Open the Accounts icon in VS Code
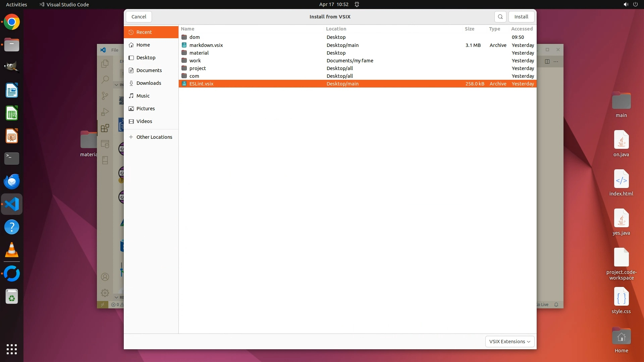 [105, 277]
